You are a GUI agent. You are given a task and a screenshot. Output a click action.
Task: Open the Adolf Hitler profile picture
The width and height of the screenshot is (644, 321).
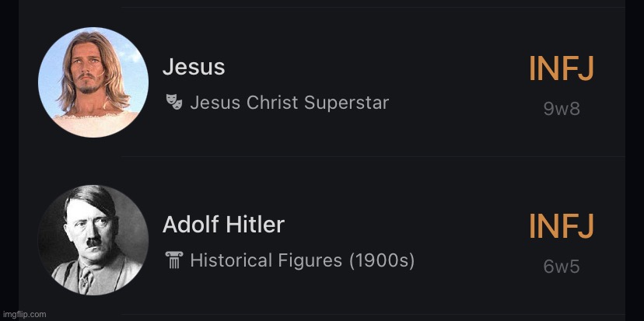pos(93,239)
